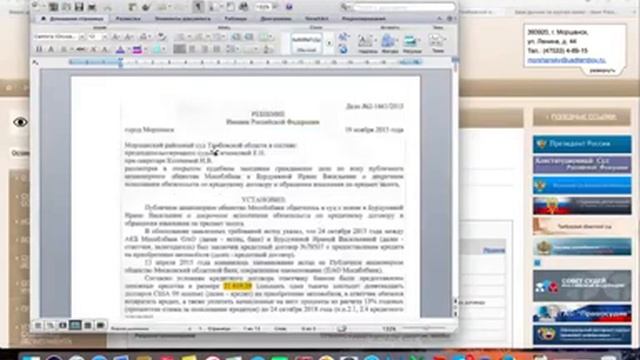Insert a picture (Рисунок)
The image size is (640, 360).
click(411, 44)
